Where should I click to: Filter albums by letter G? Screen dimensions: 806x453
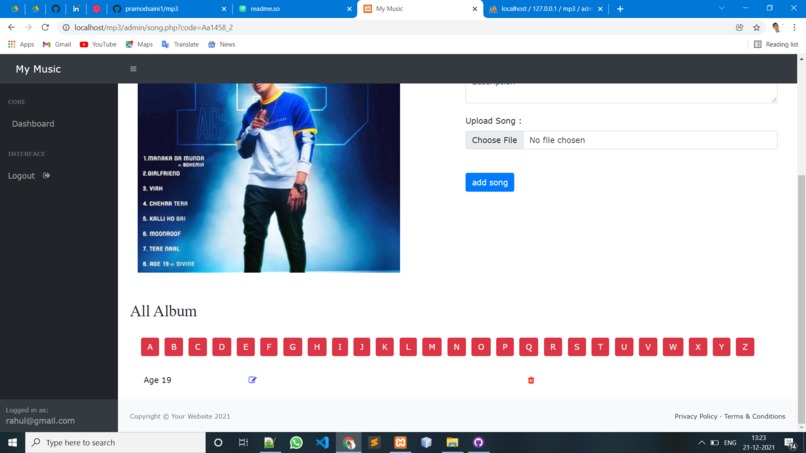pyautogui.click(x=292, y=347)
